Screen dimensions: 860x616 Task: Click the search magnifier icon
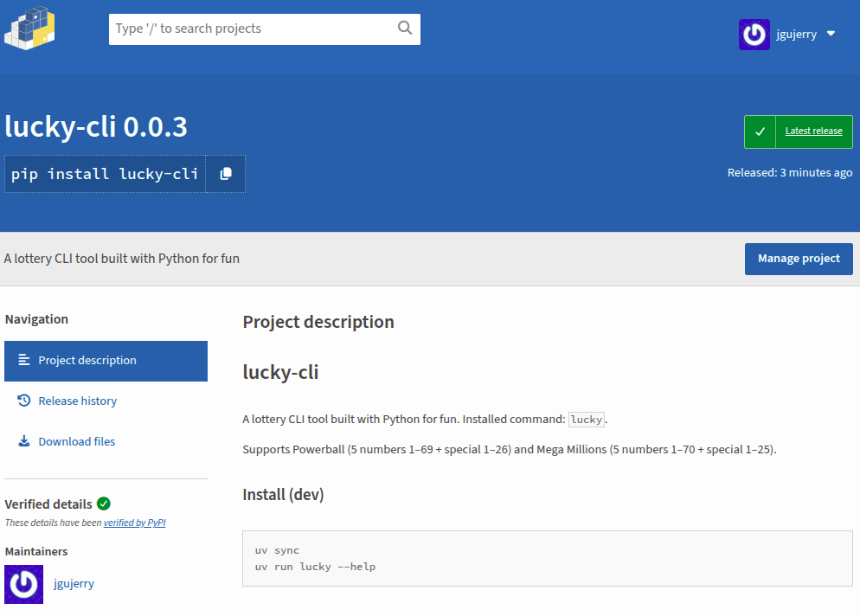405,28
